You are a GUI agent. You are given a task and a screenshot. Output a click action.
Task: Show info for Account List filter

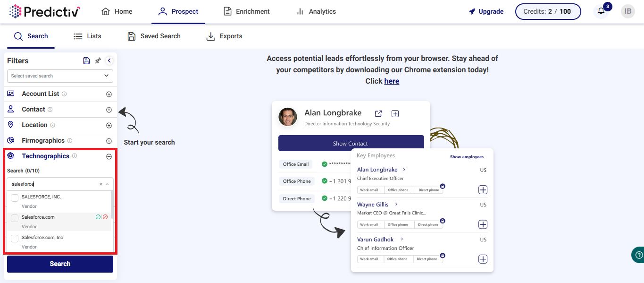pyautogui.click(x=64, y=94)
